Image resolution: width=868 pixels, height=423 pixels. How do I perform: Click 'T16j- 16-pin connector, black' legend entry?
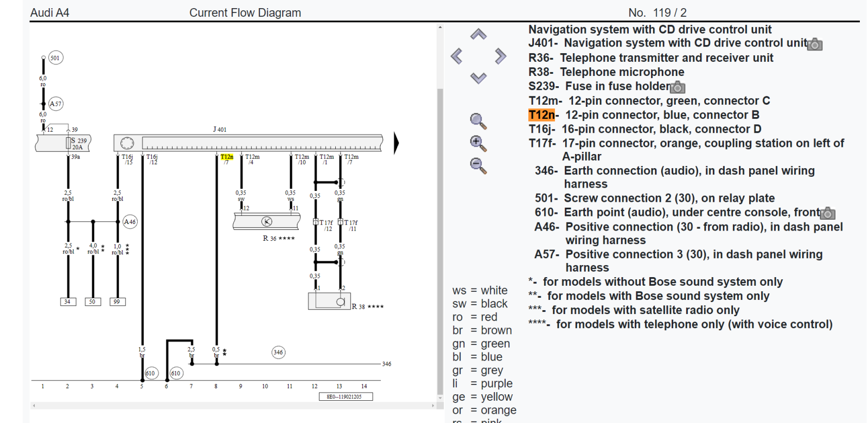point(645,129)
